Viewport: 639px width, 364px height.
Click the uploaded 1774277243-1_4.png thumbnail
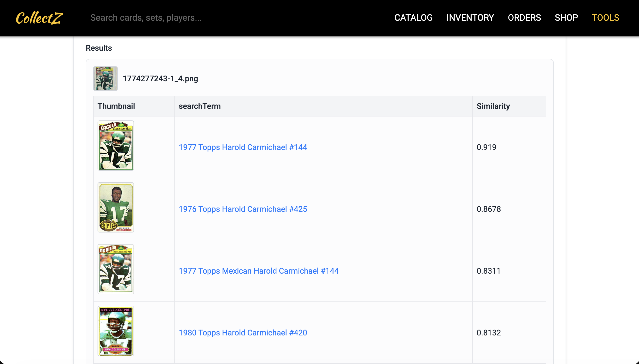coord(105,78)
